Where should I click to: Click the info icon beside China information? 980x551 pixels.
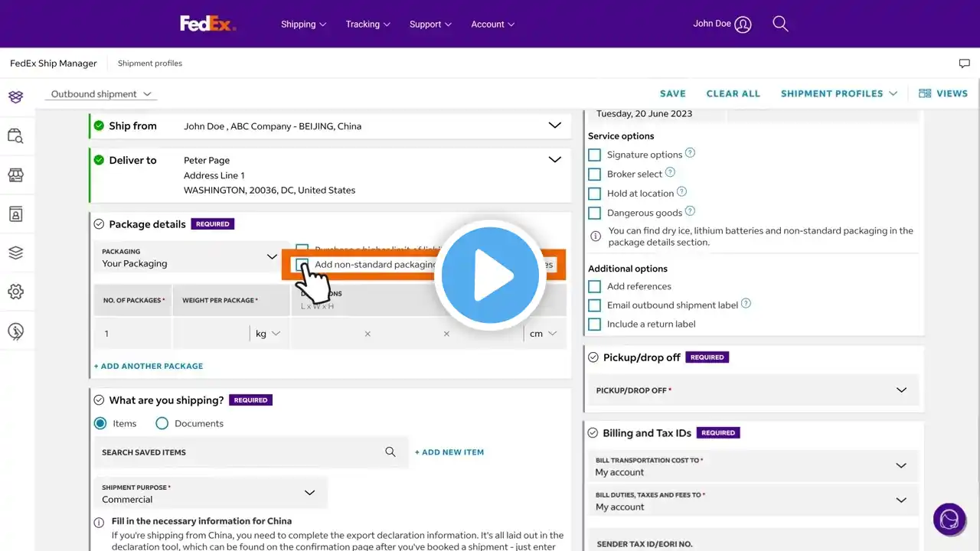[x=99, y=523]
